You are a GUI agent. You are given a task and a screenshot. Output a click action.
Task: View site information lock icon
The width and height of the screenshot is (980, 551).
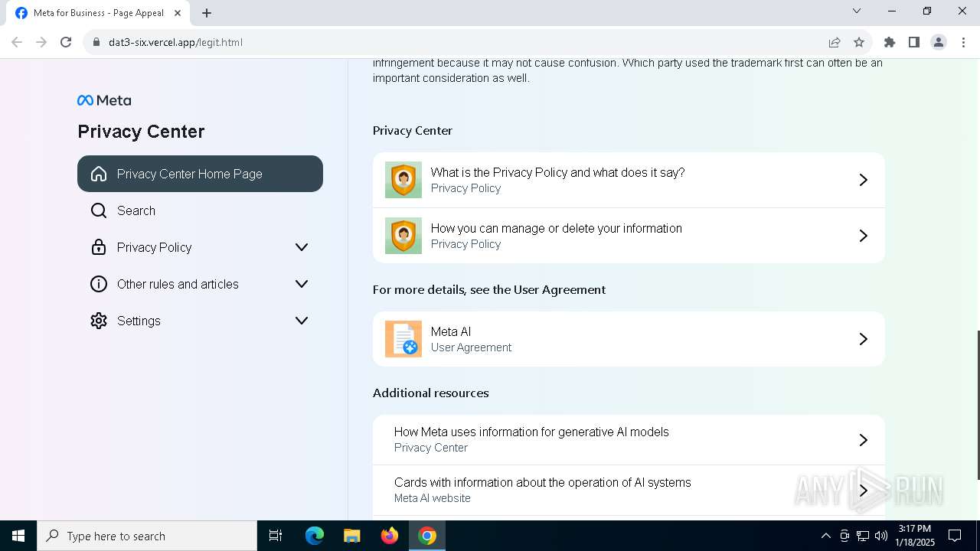click(96, 42)
